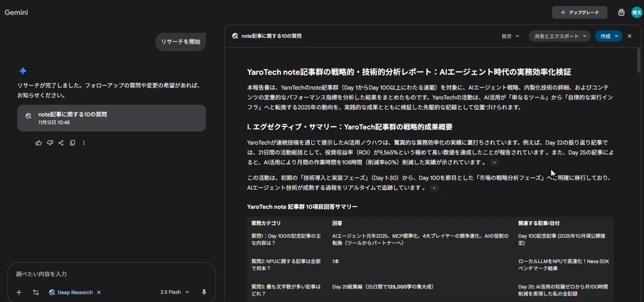Click the cell 質問1: Day 100の記念記事の主な内容は？

tap(287, 239)
